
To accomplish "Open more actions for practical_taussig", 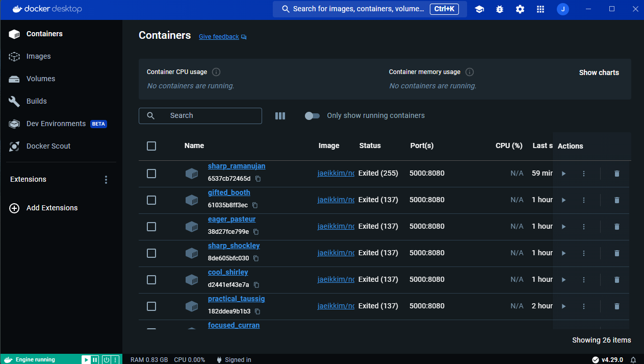I will (x=584, y=306).
